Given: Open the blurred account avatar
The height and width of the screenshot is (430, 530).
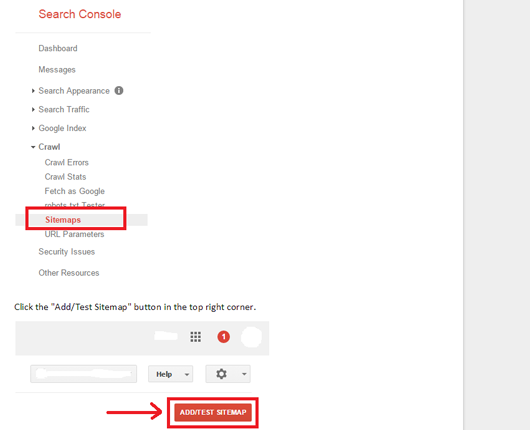Looking at the screenshot, I should (251, 337).
